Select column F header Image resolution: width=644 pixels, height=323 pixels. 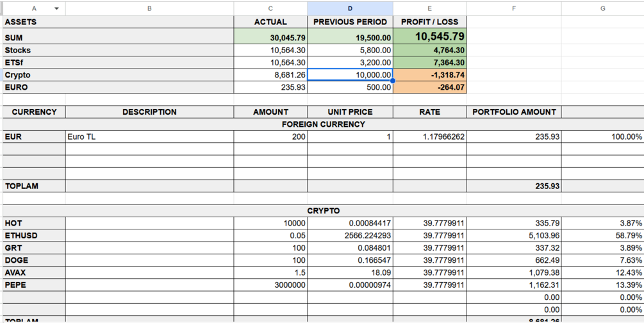click(514, 8)
